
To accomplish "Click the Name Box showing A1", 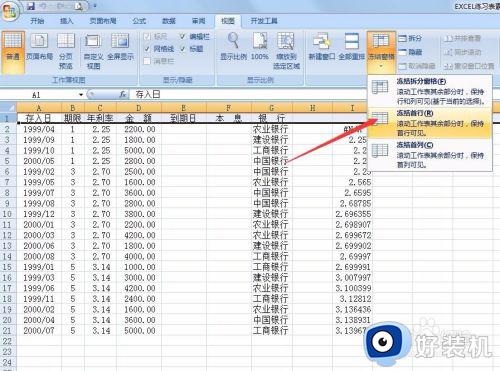I will click(x=38, y=95).
